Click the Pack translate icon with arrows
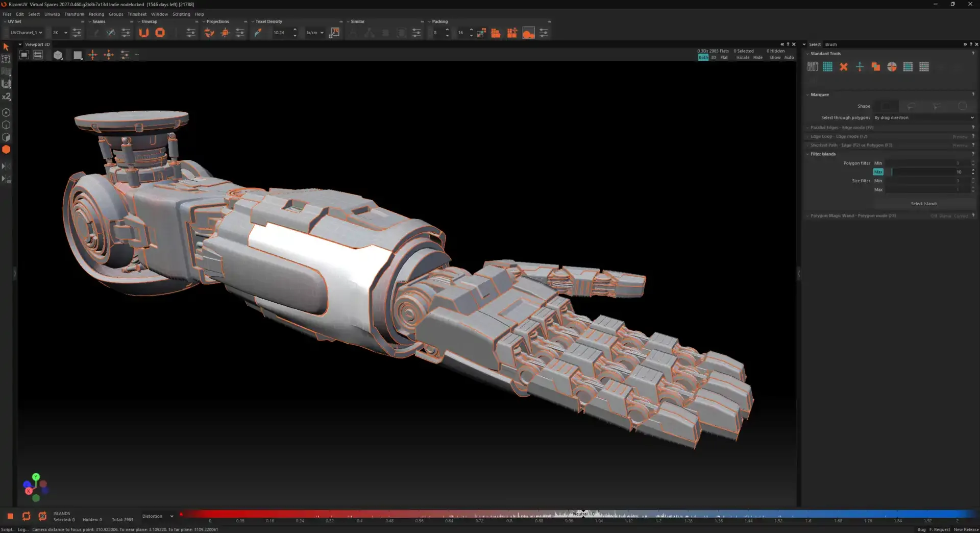 coord(512,33)
